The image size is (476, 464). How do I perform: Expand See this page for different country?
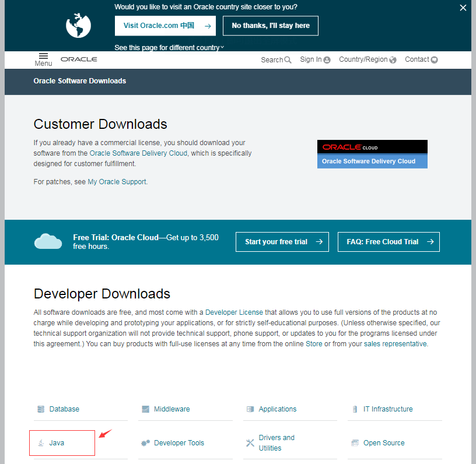coord(169,48)
